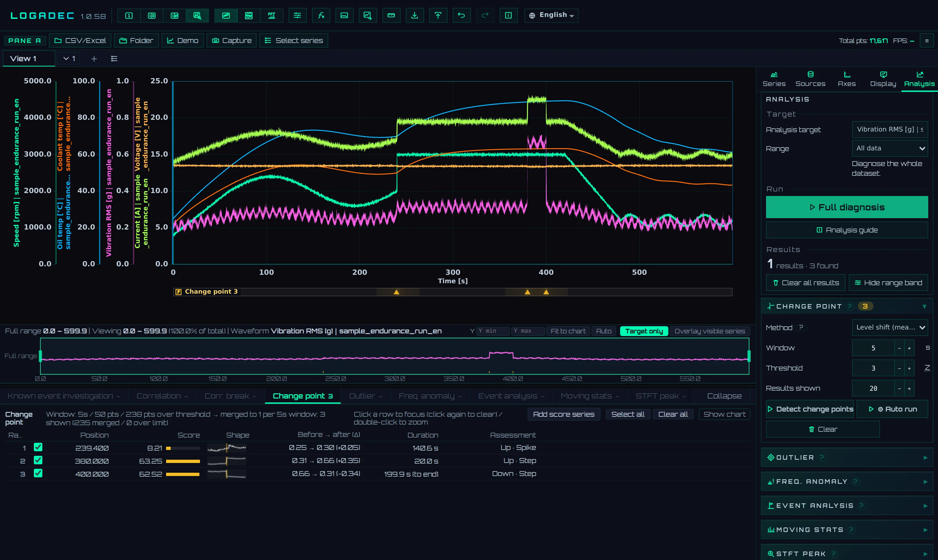This screenshot has height=560, width=938.
Task: Switch to the Series tab
Action: [x=774, y=79]
